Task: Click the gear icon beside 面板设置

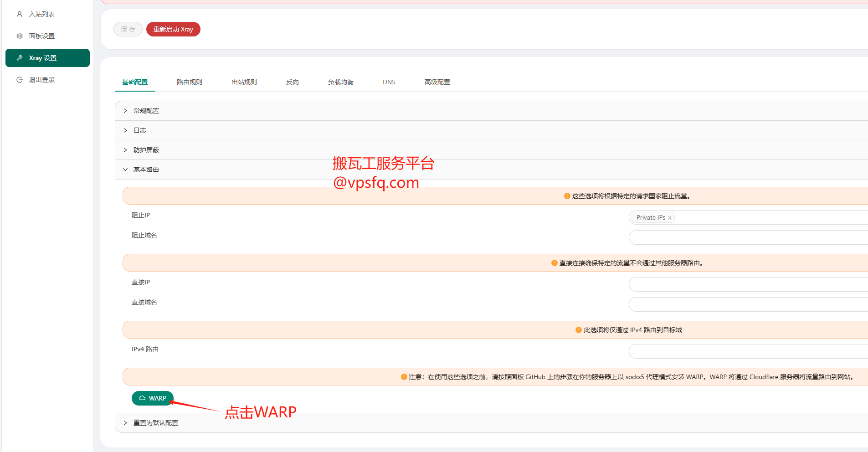Action: coord(20,36)
